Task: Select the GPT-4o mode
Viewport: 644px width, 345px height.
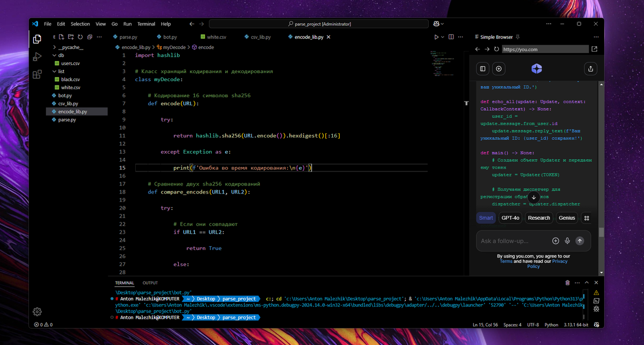Action: (510, 218)
